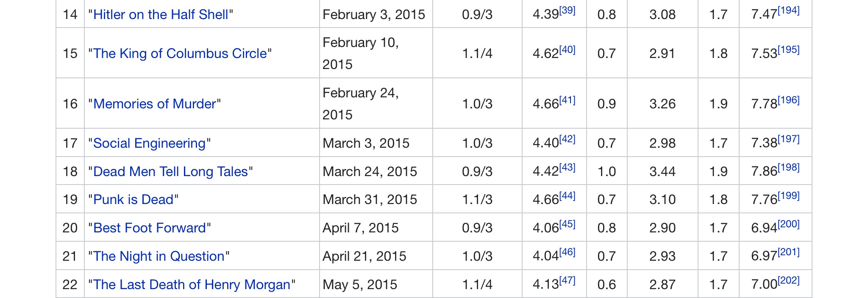Open the "Social Engineering" episode link

[149, 143]
